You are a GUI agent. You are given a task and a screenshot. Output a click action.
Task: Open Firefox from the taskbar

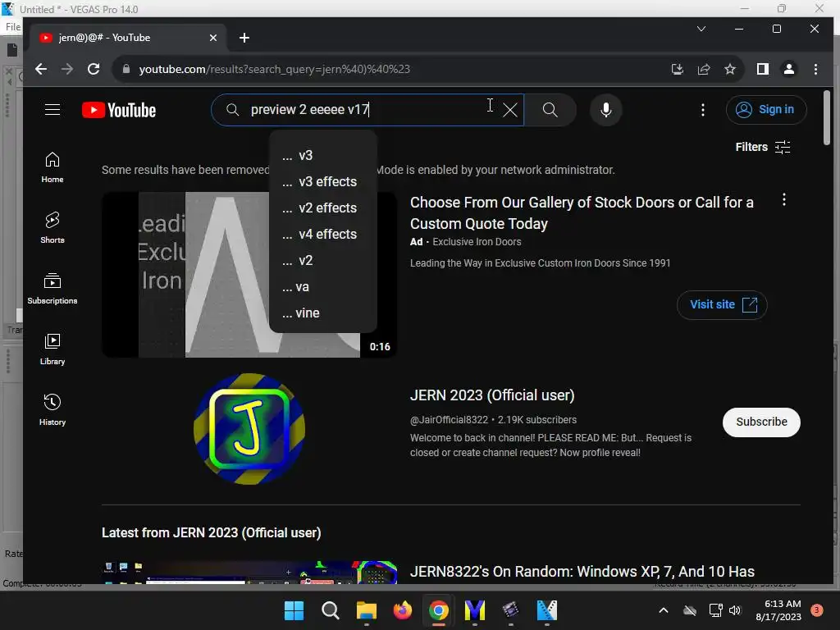coord(402,610)
